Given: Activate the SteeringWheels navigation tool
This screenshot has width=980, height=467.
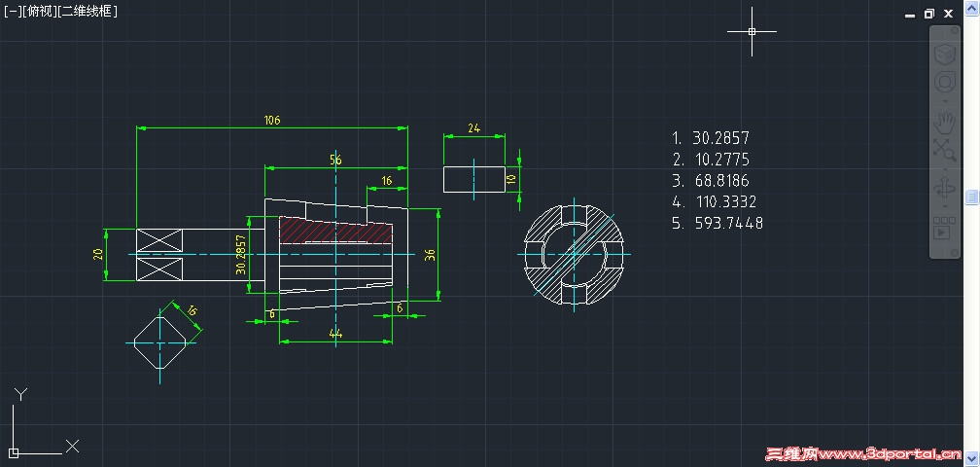Looking at the screenshot, I should click(944, 82).
